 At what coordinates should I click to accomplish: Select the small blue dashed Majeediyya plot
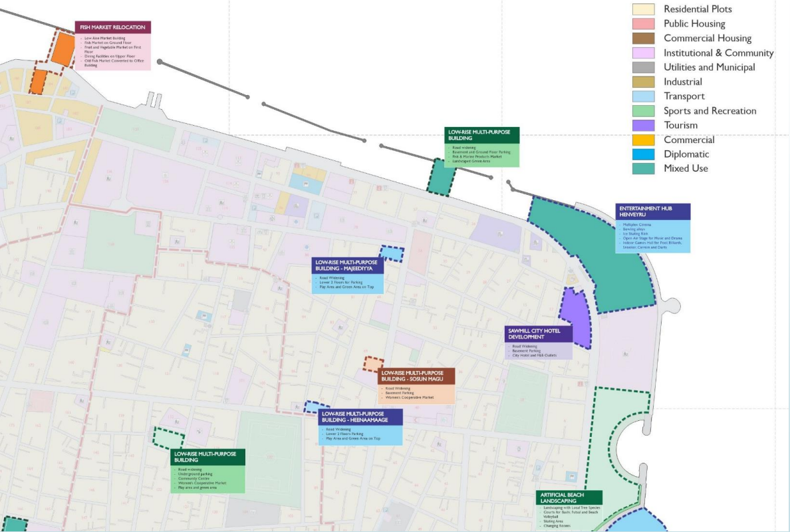point(392,253)
